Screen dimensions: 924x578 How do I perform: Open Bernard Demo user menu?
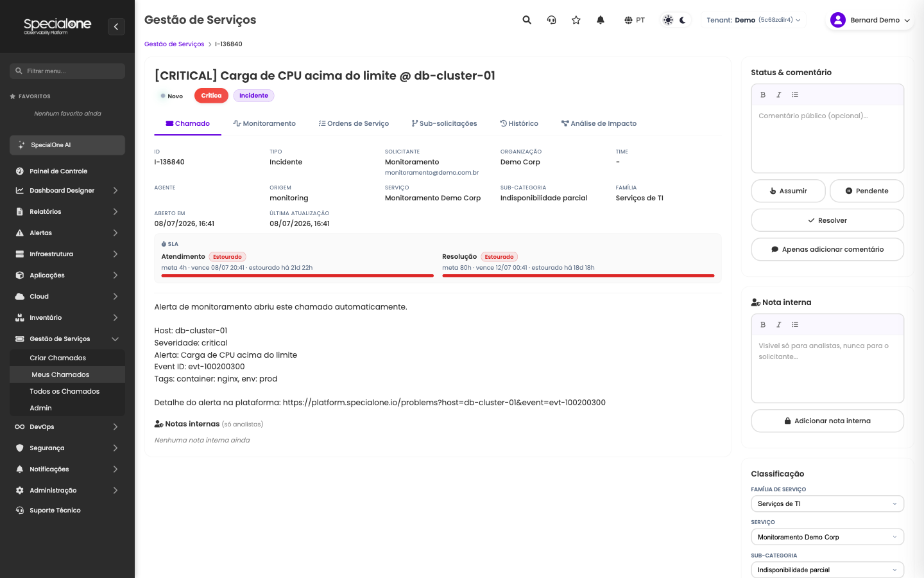pyautogui.click(x=870, y=20)
